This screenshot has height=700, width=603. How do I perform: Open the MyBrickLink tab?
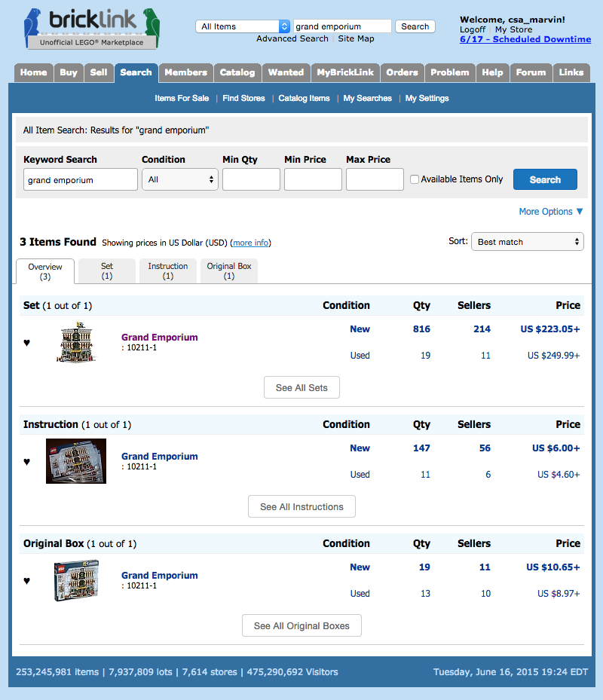click(345, 72)
